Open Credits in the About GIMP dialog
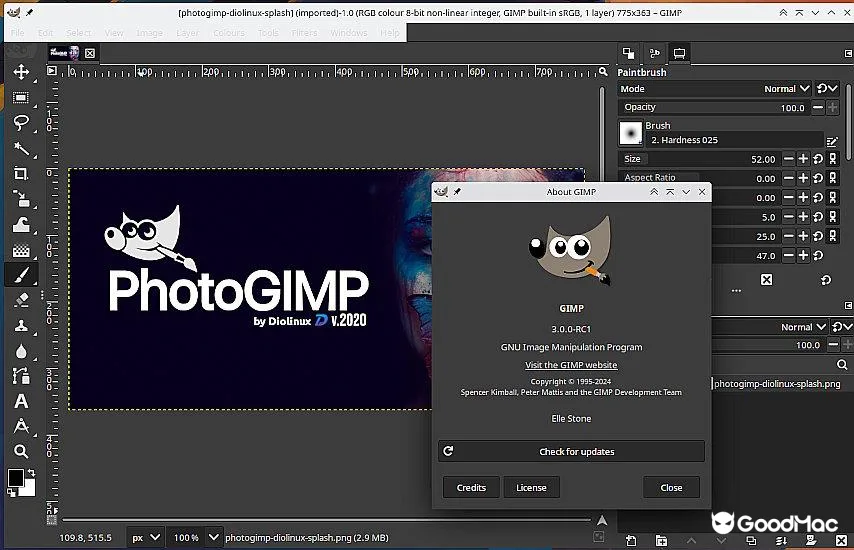This screenshot has height=550, width=854. click(x=471, y=488)
